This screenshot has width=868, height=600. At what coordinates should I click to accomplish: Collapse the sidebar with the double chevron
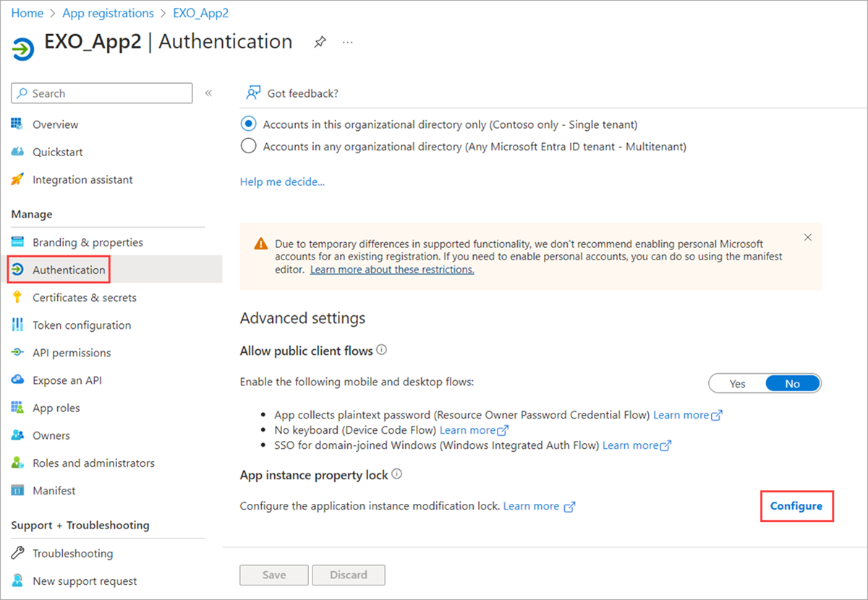point(208,93)
